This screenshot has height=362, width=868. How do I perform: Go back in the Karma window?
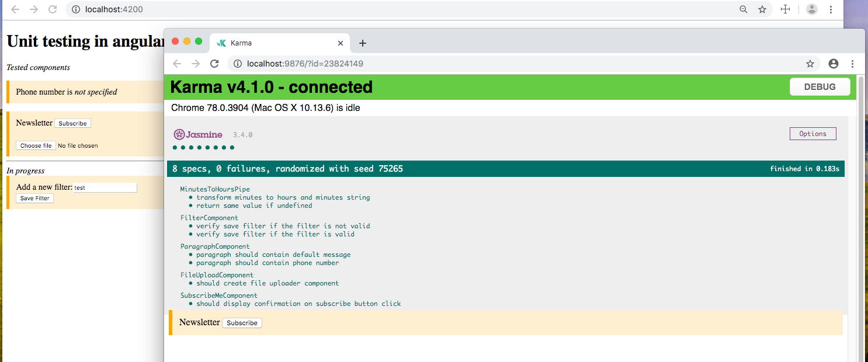point(177,64)
